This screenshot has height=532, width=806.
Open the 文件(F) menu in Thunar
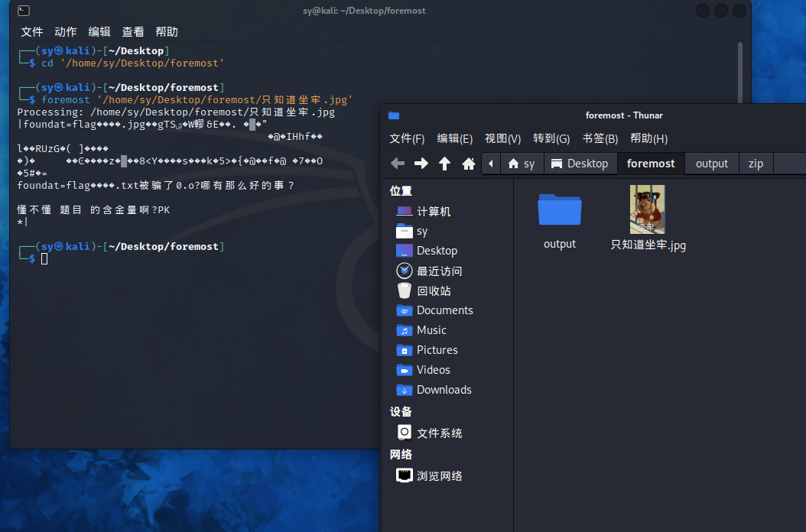click(406, 138)
